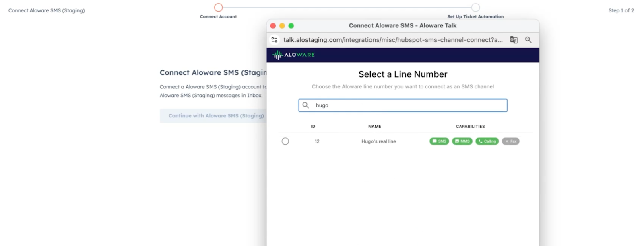Image resolution: width=644 pixels, height=246 pixels.
Task: Maximize the Aloware Talk popup window
Action: tap(291, 26)
